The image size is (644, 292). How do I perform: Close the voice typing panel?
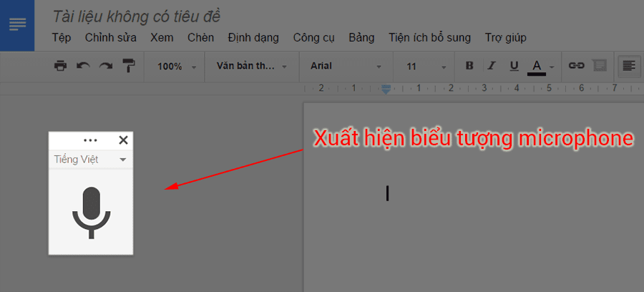(123, 140)
